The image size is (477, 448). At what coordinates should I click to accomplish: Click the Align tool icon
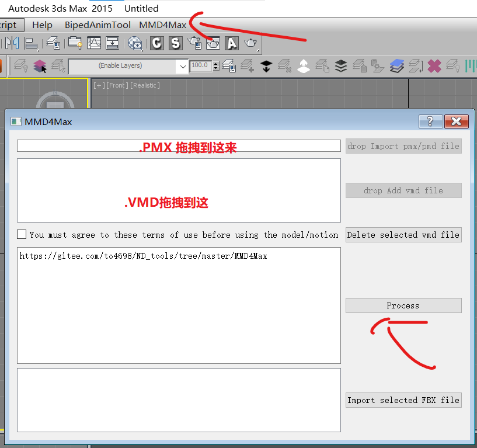[x=31, y=43]
